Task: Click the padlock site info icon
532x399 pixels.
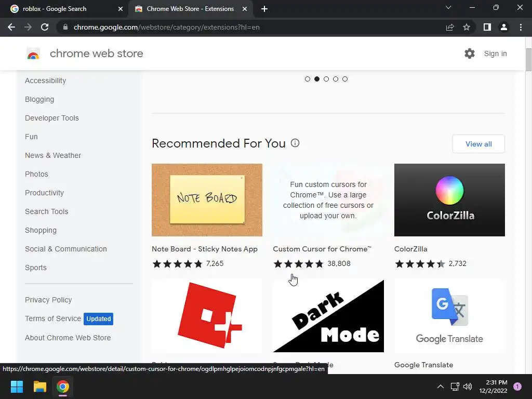Action: (x=65, y=27)
